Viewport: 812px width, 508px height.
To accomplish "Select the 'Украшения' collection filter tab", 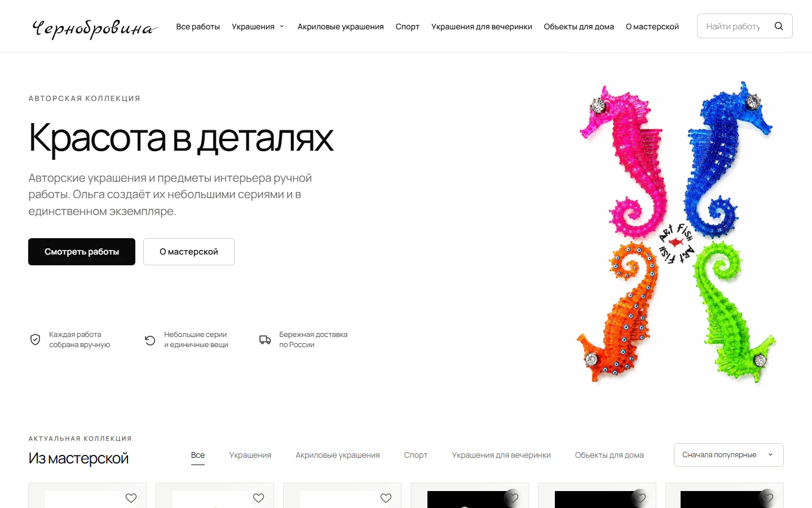I will (250, 455).
